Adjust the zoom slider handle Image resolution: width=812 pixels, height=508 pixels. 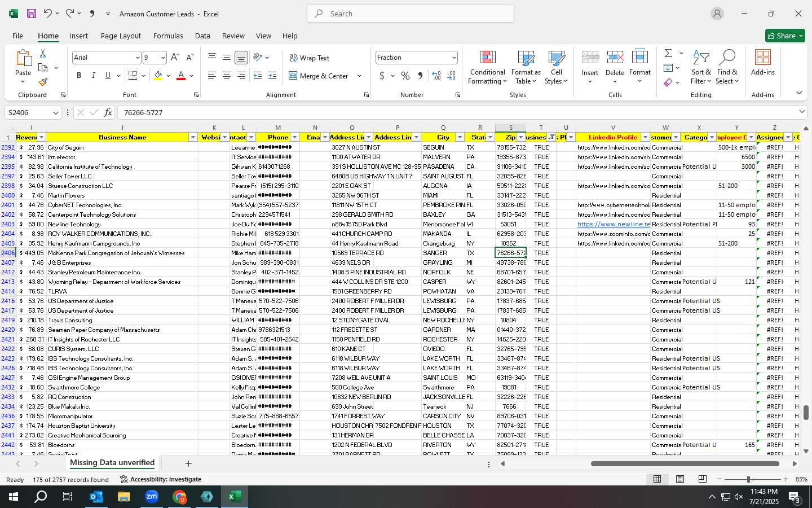pos(748,479)
